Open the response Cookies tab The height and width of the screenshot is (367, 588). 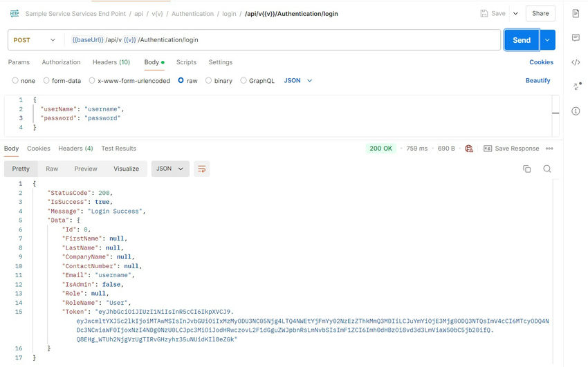tap(39, 149)
